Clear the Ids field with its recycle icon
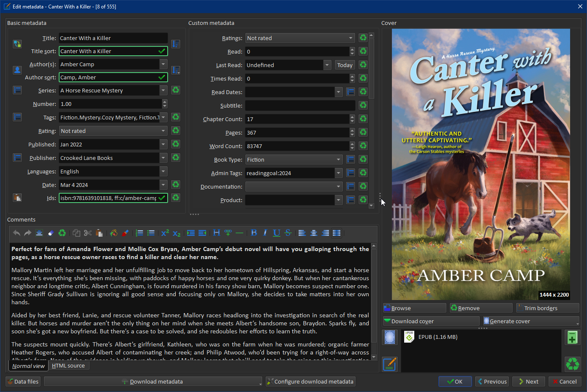The height and width of the screenshot is (392, 587). (x=176, y=197)
